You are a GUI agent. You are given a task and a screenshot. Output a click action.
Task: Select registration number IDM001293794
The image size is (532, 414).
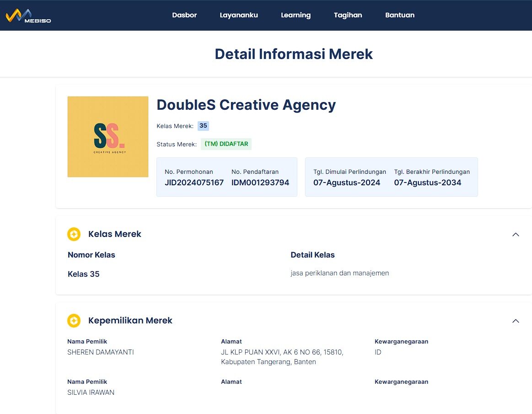[260, 183]
